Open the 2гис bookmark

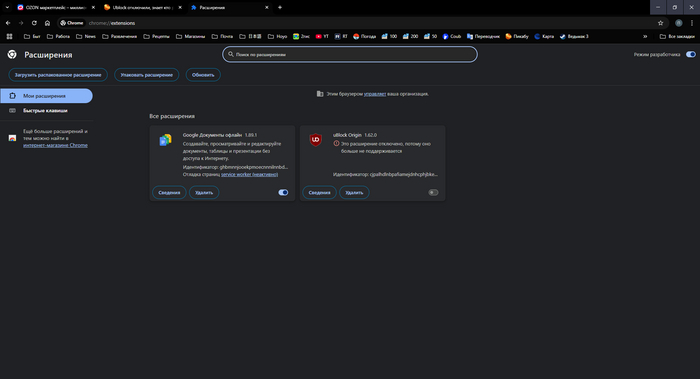pyautogui.click(x=301, y=37)
